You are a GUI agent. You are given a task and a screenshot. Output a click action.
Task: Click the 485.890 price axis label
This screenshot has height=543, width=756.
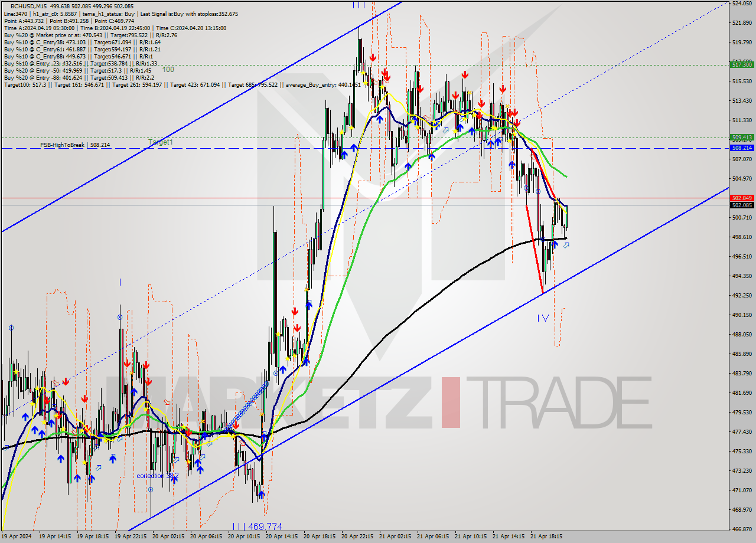(742, 354)
